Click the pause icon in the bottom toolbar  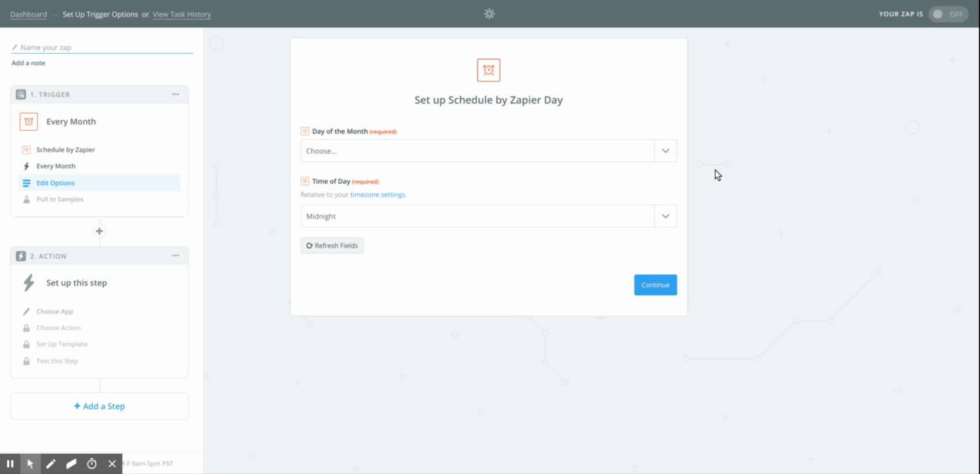[x=9, y=463]
